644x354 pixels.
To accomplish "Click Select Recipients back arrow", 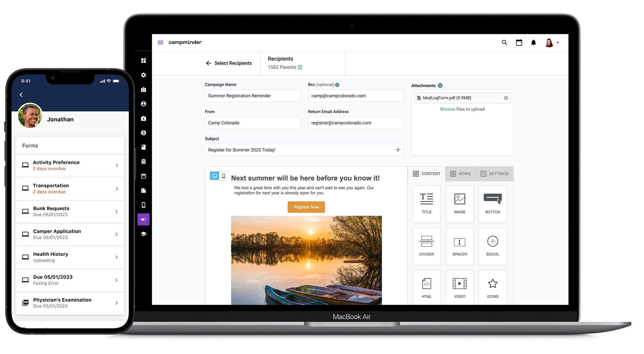I will point(209,63).
